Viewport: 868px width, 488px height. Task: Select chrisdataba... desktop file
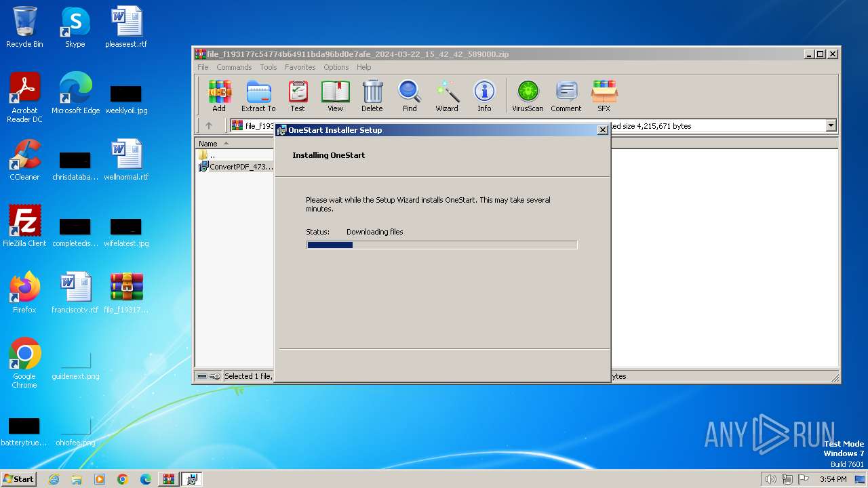coord(75,165)
